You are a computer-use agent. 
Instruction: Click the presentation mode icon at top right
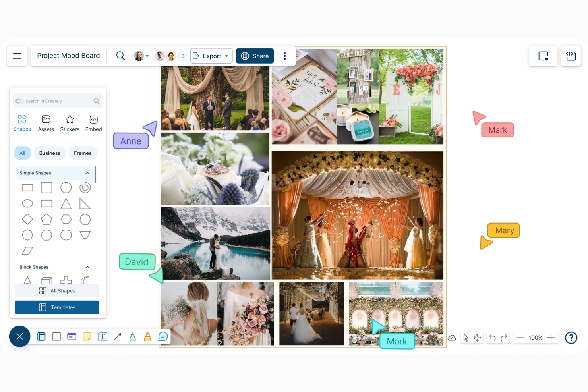(543, 56)
